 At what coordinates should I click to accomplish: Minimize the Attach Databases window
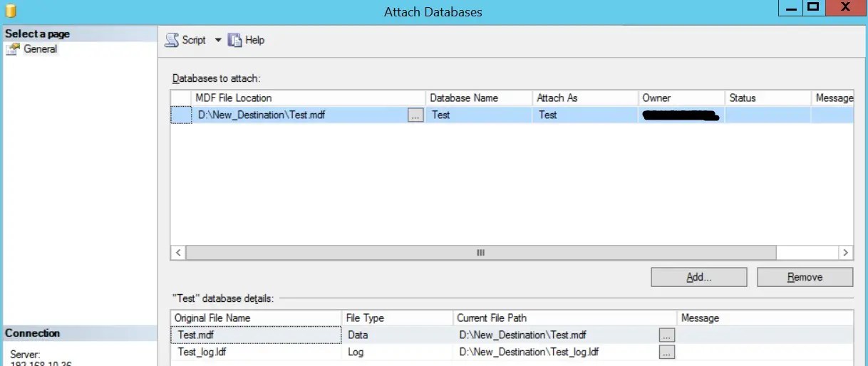point(790,9)
